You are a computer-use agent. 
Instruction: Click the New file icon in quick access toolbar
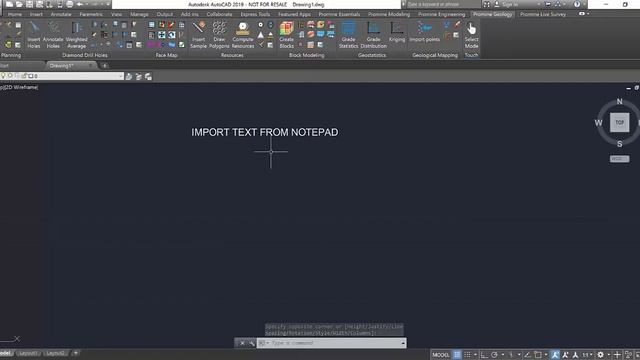tap(9, 4)
